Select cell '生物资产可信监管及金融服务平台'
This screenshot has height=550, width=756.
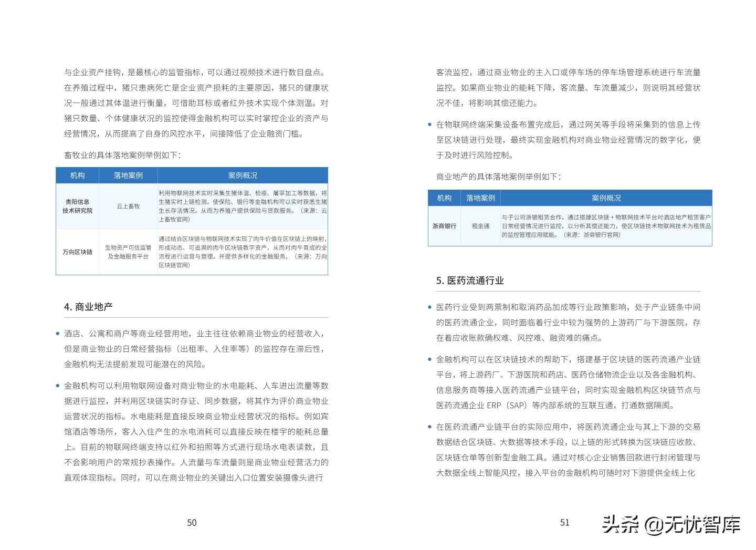tap(128, 252)
